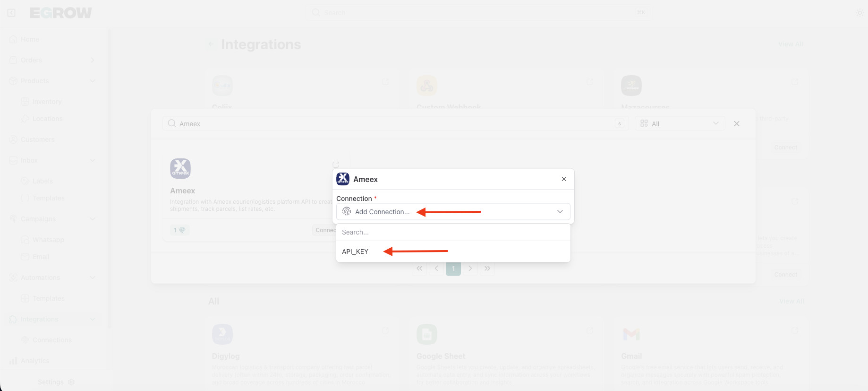Open Home in the sidebar
This screenshot has width=868, height=391.
tap(30, 39)
